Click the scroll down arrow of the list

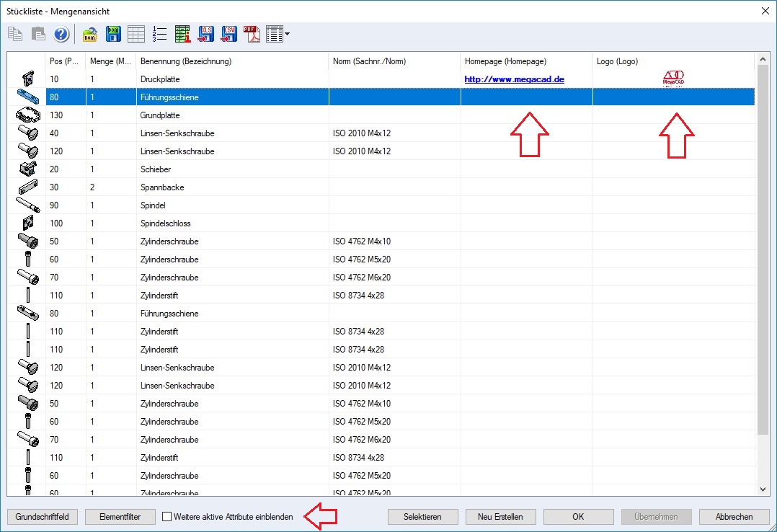click(x=763, y=489)
